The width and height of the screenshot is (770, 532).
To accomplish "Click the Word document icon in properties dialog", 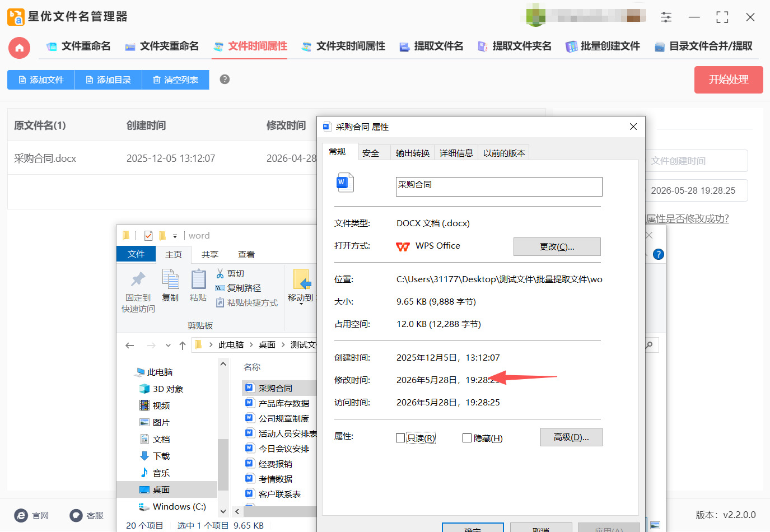I will coord(344,183).
